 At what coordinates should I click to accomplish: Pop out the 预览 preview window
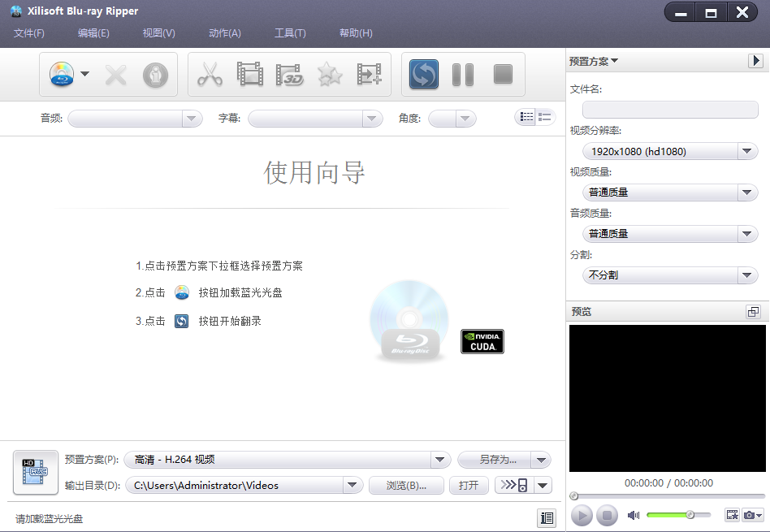tap(753, 311)
